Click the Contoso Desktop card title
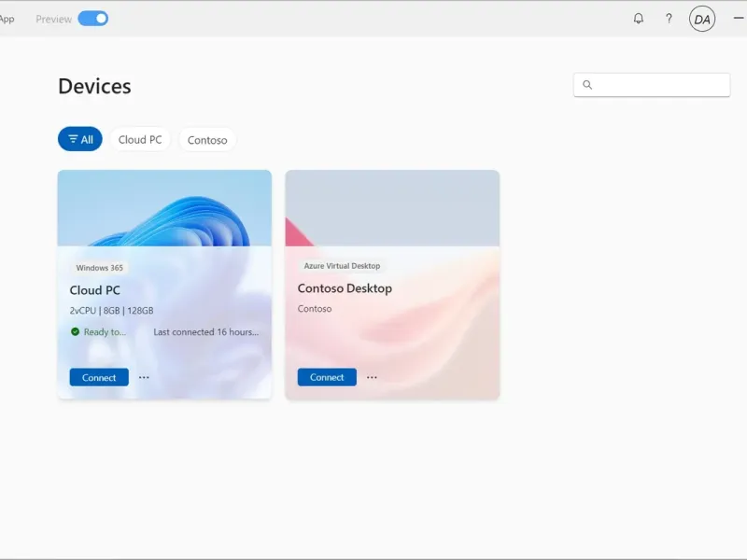This screenshot has height=560, width=747. pos(345,288)
